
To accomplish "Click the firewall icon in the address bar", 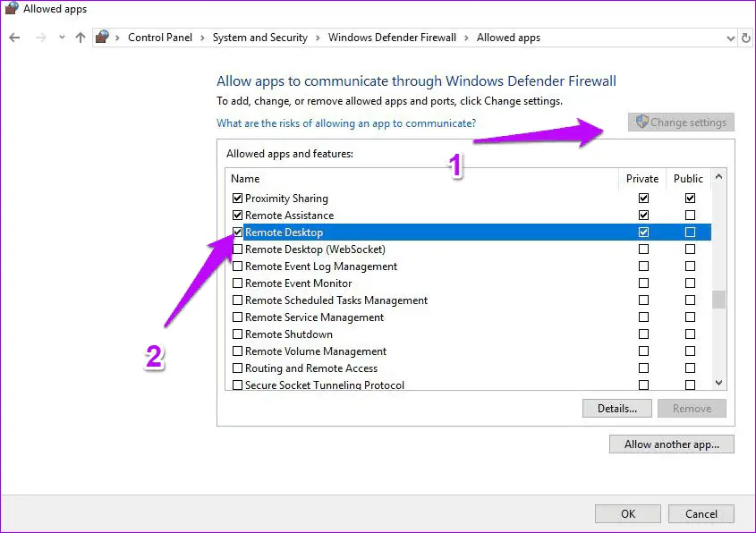I will click(x=102, y=37).
